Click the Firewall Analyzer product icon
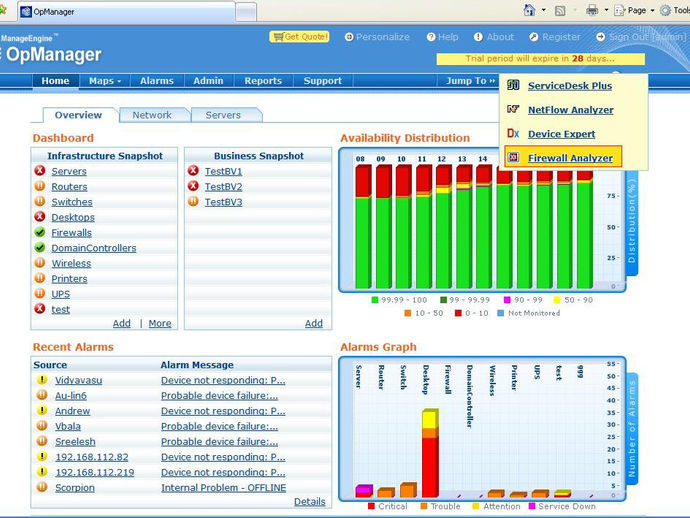The height and width of the screenshot is (518, 690). click(x=513, y=157)
